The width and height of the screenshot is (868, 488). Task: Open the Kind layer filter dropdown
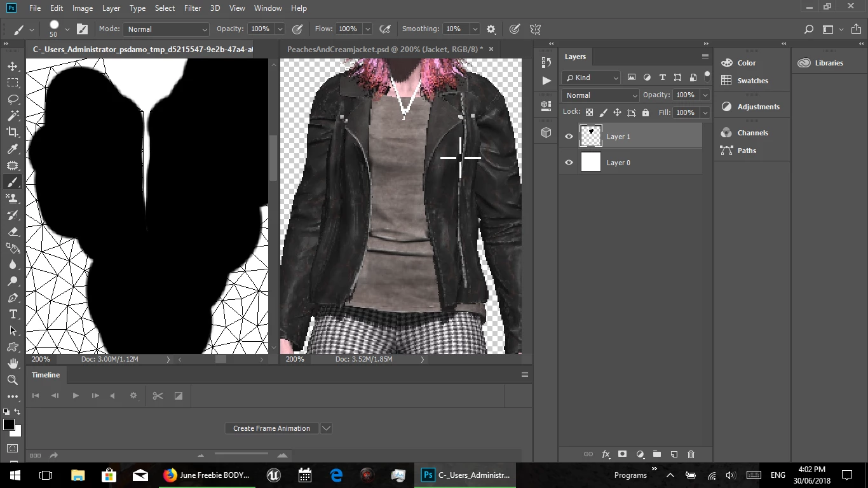click(591, 78)
